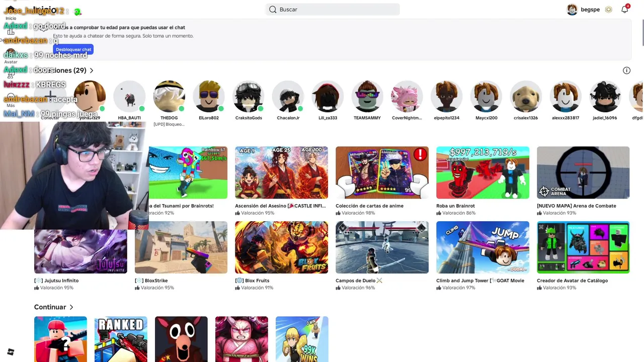Open 99K WINS game in Continuar
644x362 pixels.
[302, 339]
